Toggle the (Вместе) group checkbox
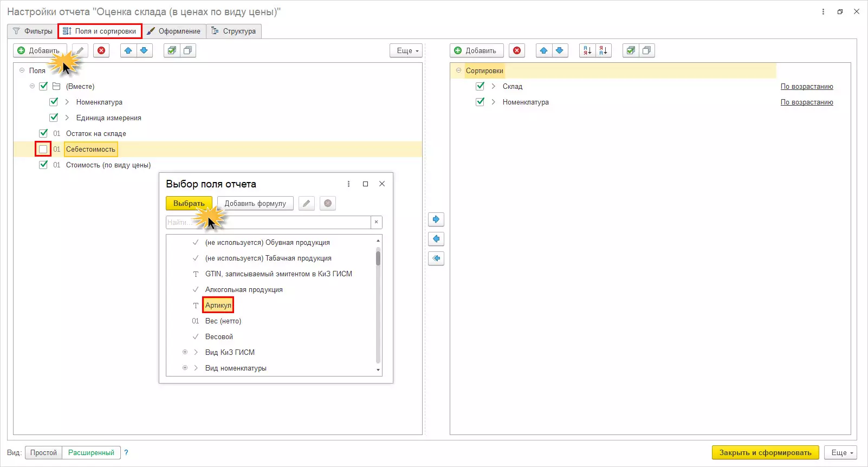The width and height of the screenshot is (868, 467). [x=43, y=86]
